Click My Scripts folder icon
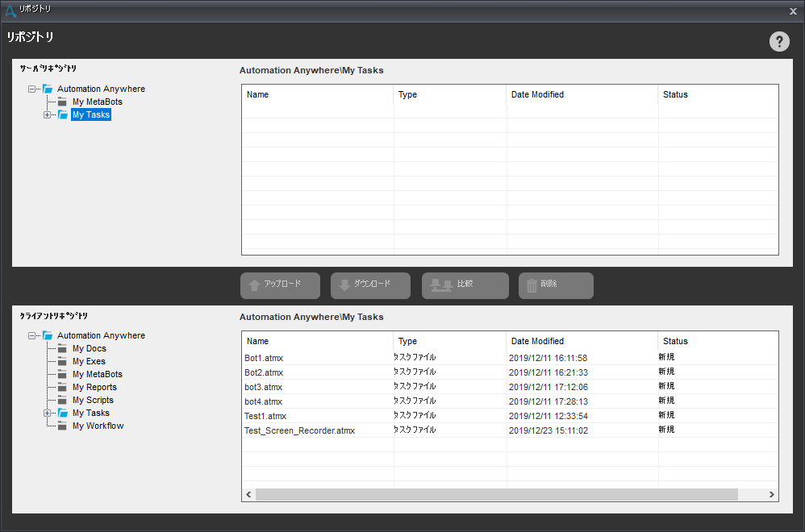The image size is (805, 532). [x=62, y=400]
